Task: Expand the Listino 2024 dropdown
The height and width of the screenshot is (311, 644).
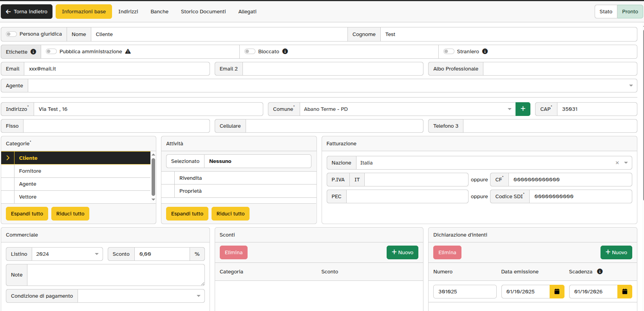Action: pyautogui.click(x=96, y=254)
